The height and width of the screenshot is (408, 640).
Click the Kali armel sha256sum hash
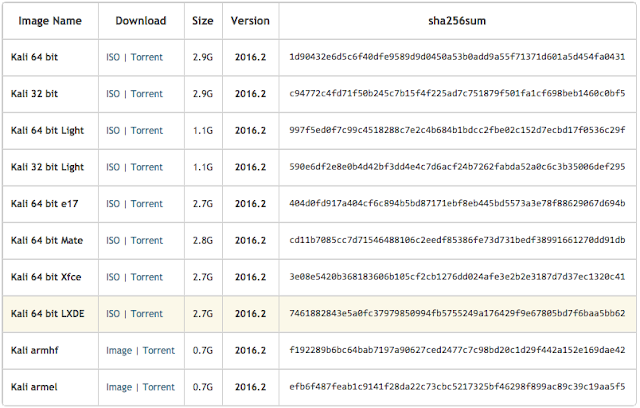(457, 386)
